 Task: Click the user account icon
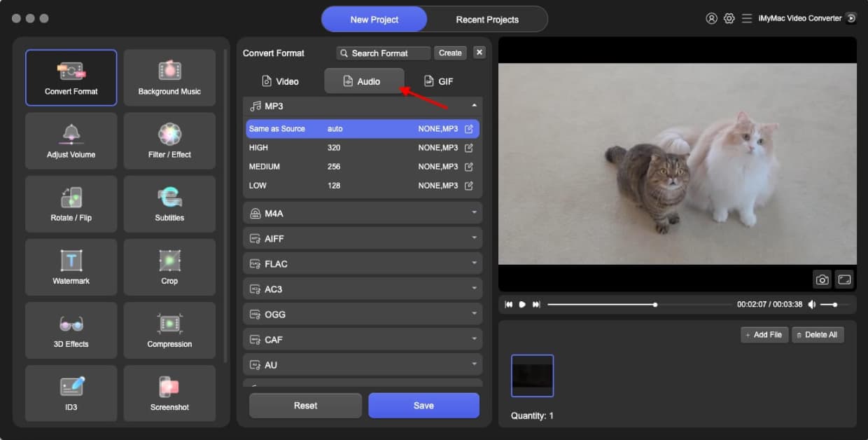711,19
